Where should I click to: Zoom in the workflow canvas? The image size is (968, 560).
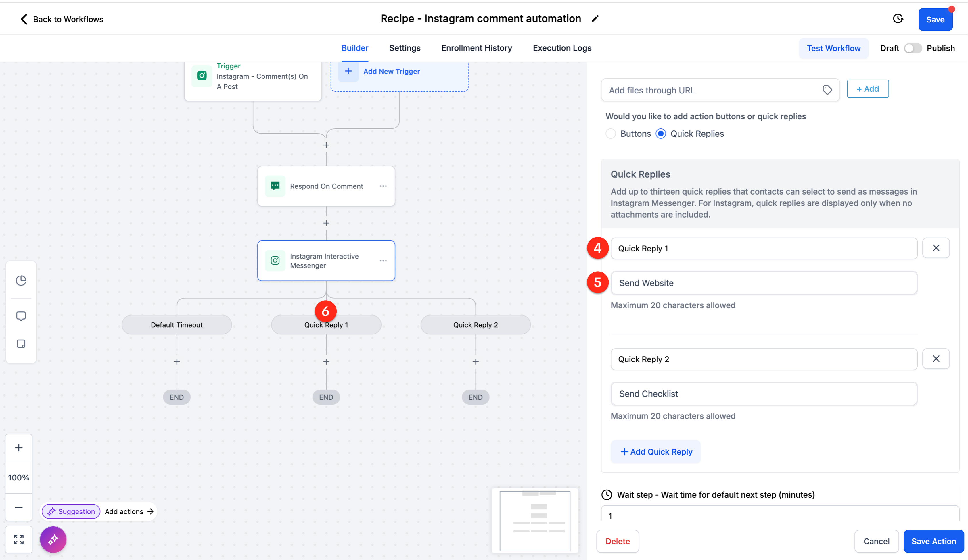19,448
